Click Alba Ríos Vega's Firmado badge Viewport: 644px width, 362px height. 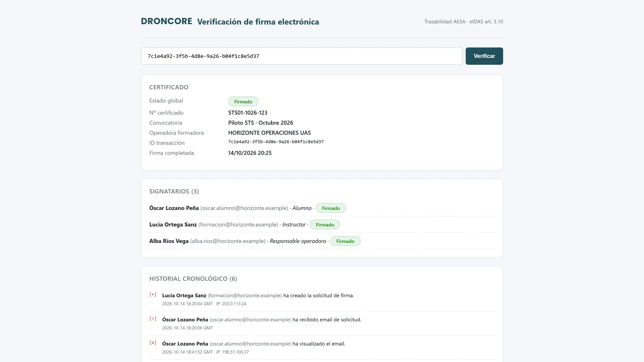345,241
